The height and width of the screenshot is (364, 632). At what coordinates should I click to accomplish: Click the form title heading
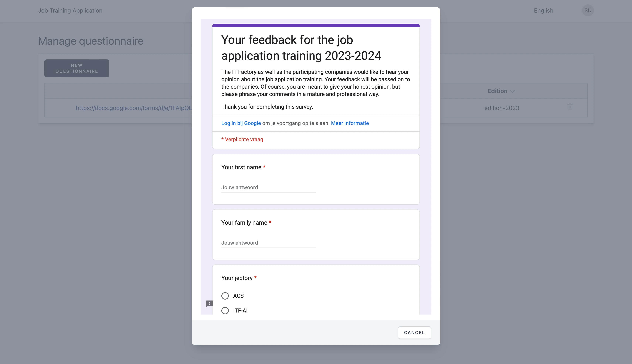(x=301, y=48)
